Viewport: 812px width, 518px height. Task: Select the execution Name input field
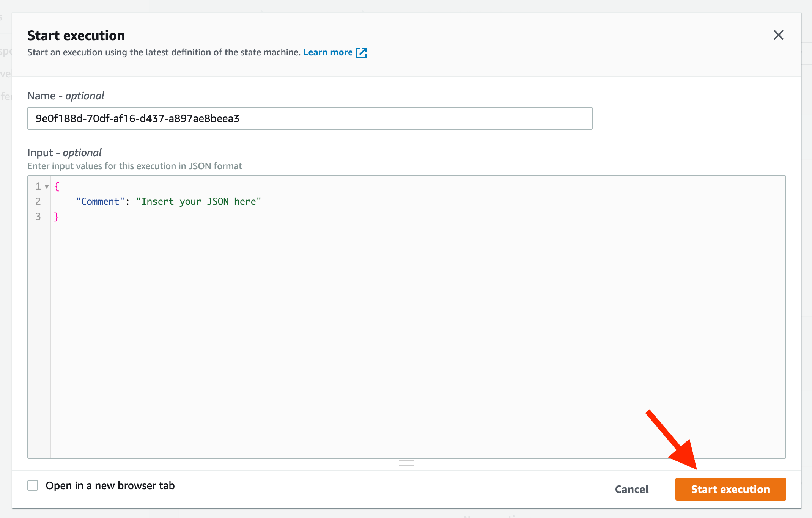click(310, 118)
